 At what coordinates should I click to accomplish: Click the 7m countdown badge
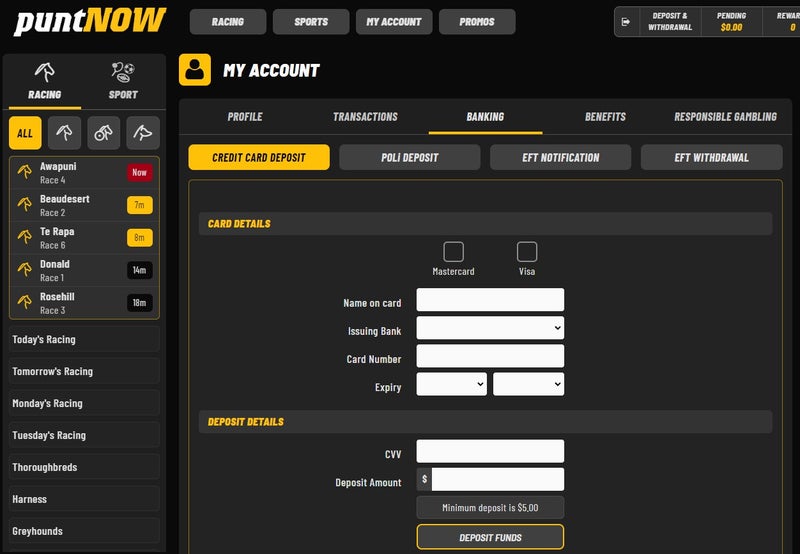[140, 205]
